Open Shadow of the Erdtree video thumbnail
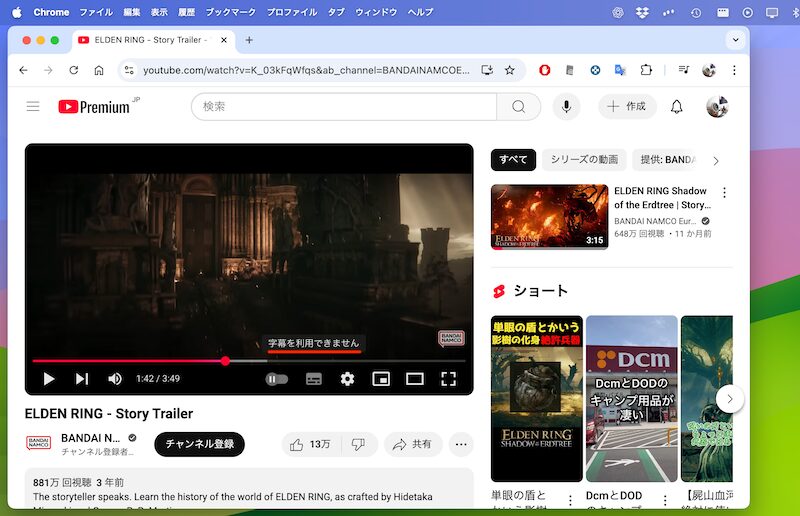 click(x=549, y=217)
